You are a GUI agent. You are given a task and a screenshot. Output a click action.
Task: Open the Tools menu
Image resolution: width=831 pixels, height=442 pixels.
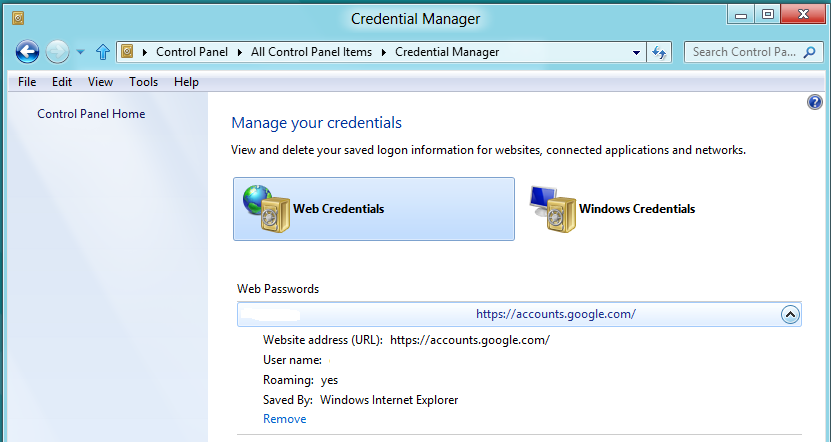pos(143,82)
